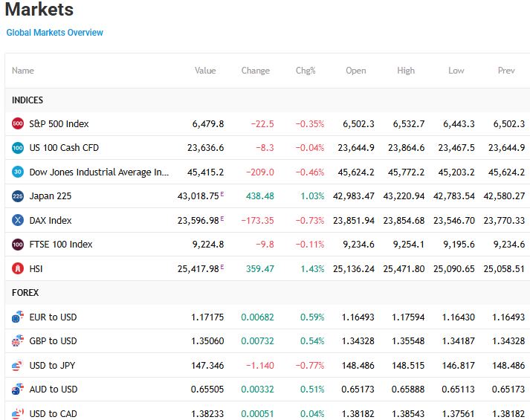Open Japan 225 name link
This screenshot has width=530, height=420.
click(x=51, y=196)
